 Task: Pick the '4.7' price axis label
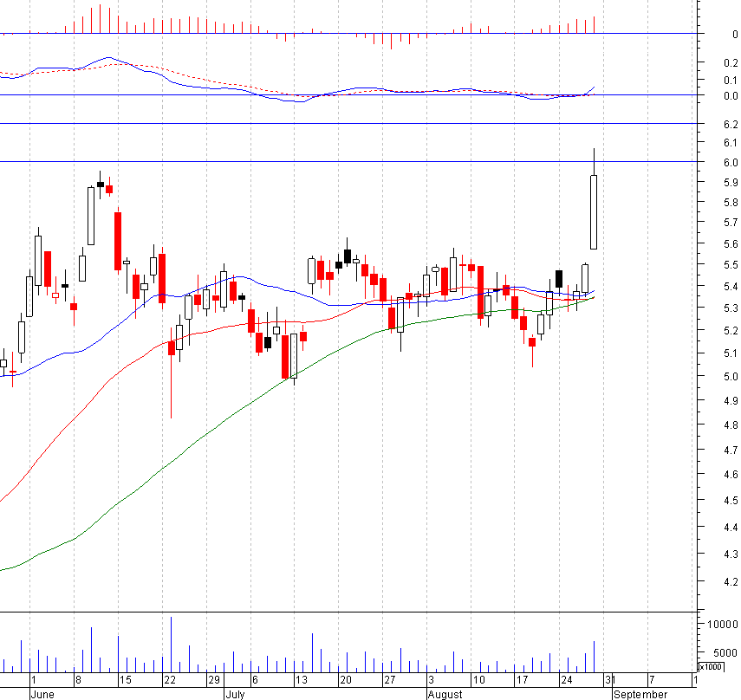tap(731, 450)
